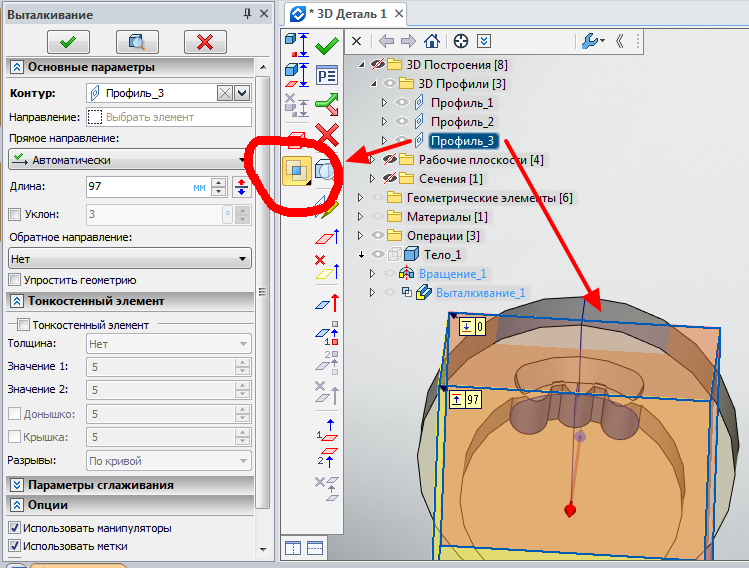This screenshot has width=749, height=568.
Task: Toggle symmetric length arrows icon
Action: 241,187
